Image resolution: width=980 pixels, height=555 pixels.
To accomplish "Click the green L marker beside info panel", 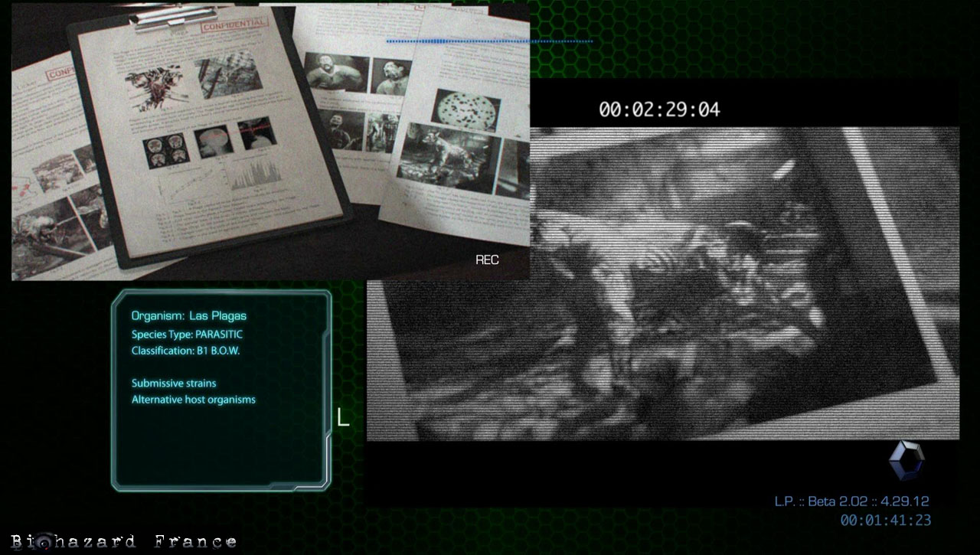I will [343, 417].
